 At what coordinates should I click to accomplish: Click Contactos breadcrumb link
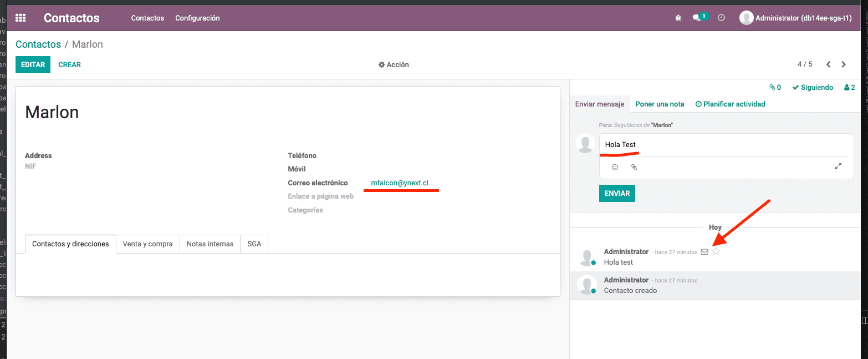[x=38, y=44]
